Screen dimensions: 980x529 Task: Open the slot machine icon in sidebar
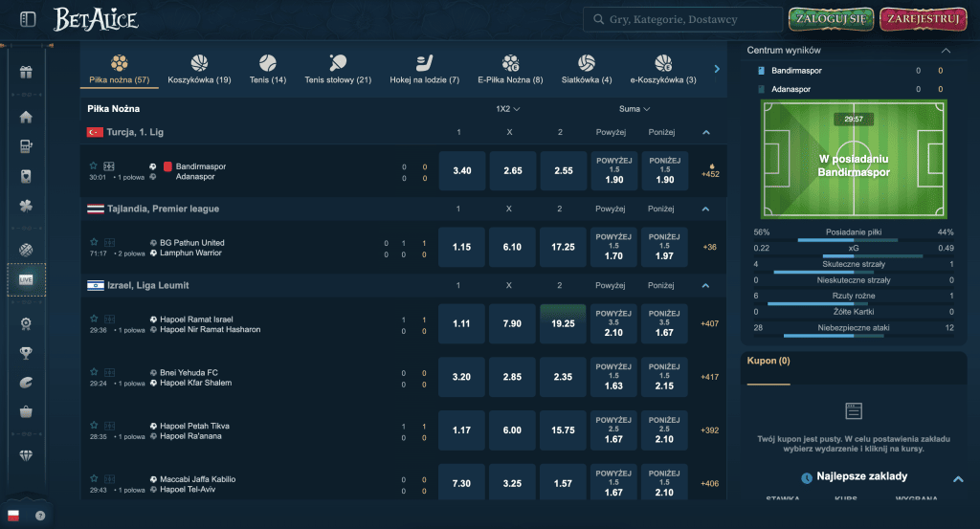click(26, 146)
